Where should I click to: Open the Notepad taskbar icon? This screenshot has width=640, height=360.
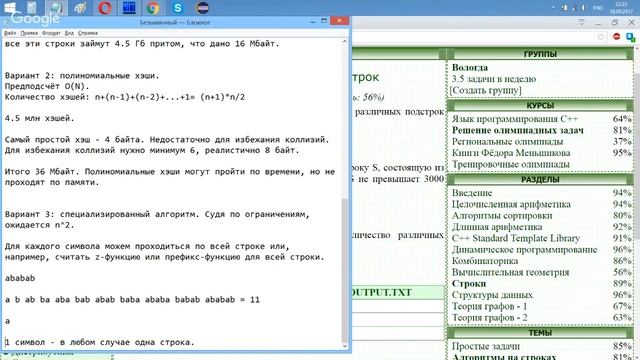[x=56, y=7]
